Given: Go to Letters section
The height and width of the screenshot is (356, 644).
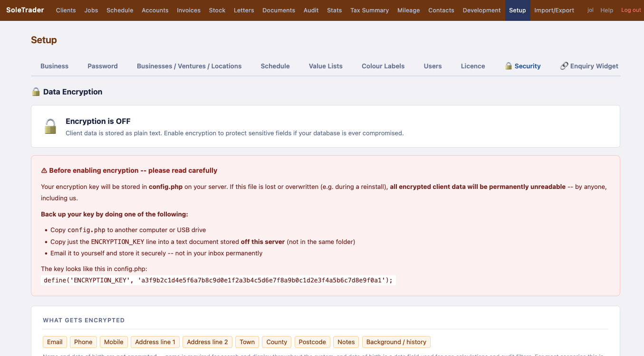Looking at the screenshot, I should click(x=244, y=10).
